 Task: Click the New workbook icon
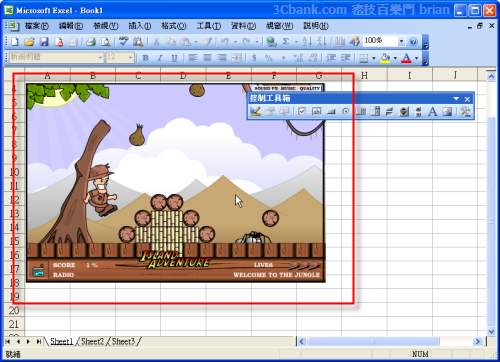[x=15, y=42]
